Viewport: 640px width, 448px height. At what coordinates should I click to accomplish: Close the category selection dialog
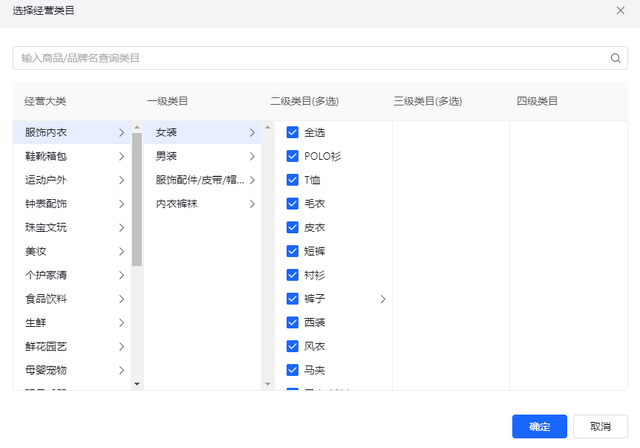(620, 11)
